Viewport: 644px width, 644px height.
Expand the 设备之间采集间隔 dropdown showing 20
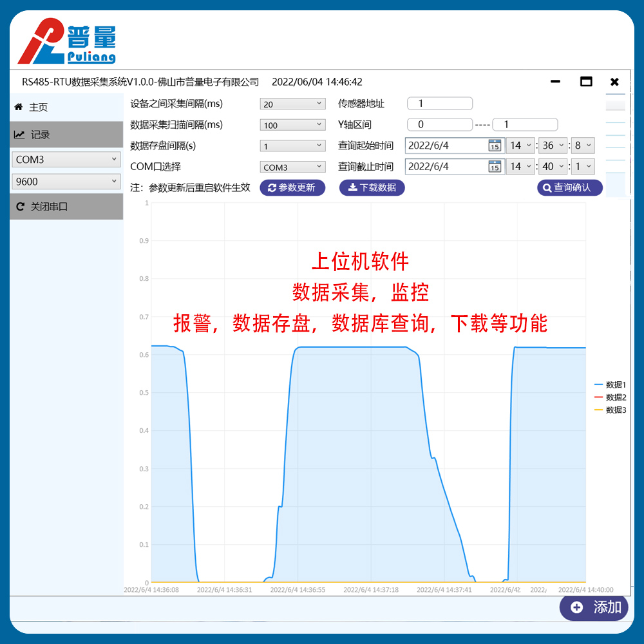pos(292,104)
